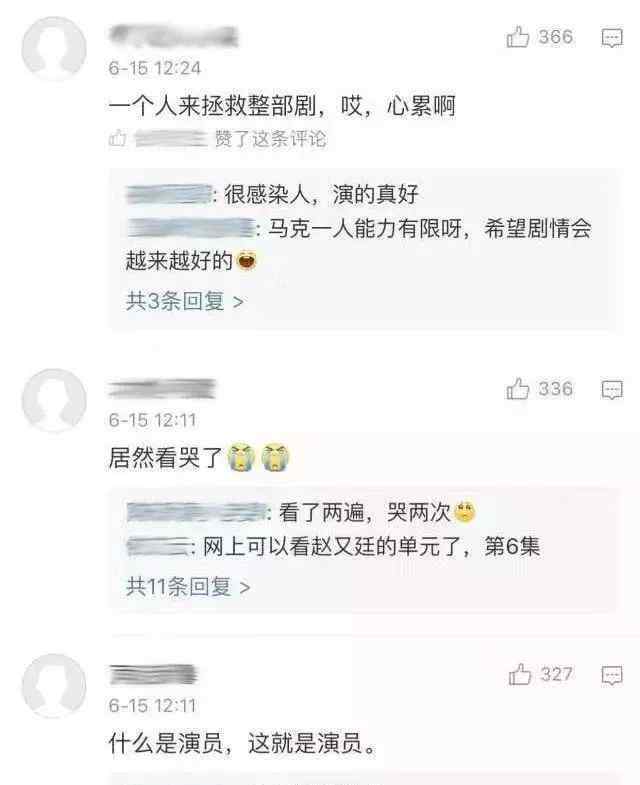Like the comment with 336 likes
640x785 pixels.
pyautogui.click(x=518, y=389)
